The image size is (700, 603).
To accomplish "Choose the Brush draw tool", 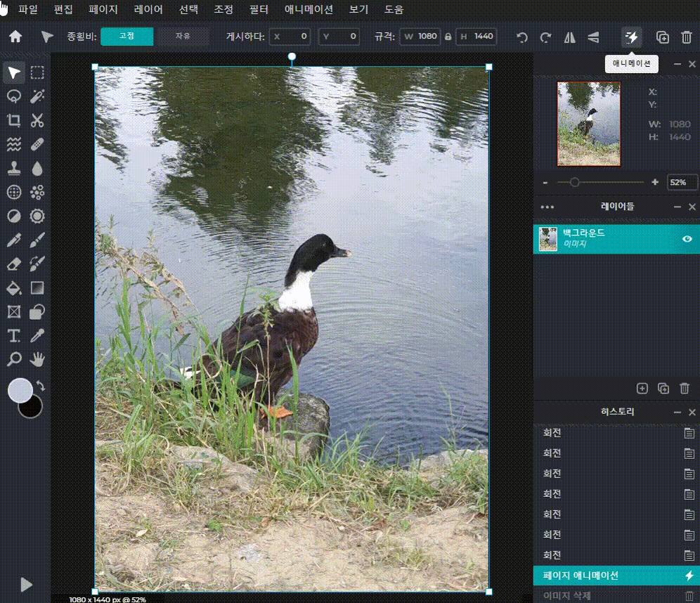I will (37, 240).
